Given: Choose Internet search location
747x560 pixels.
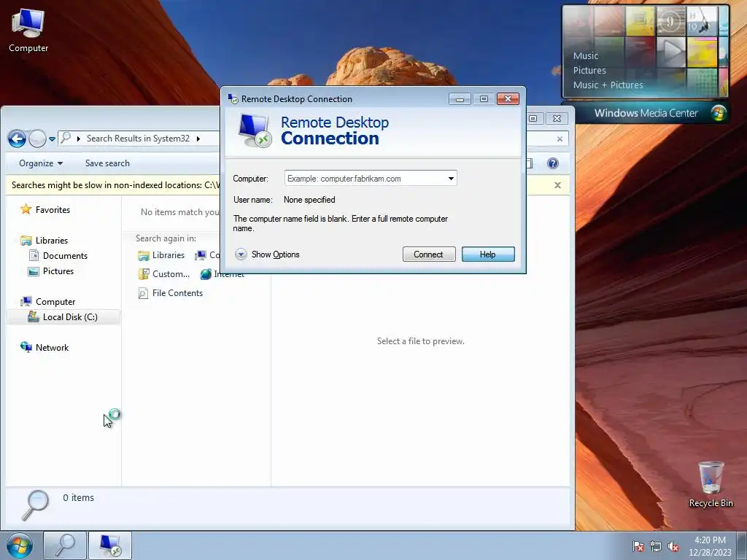Looking at the screenshot, I should (x=222, y=274).
